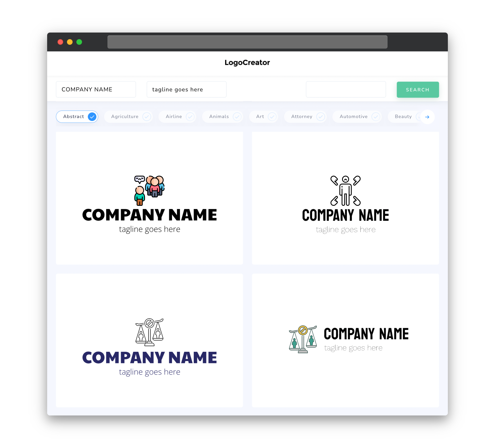Click the group/team people logo icon
The image size is (495, 448).
tap(150, 190)
